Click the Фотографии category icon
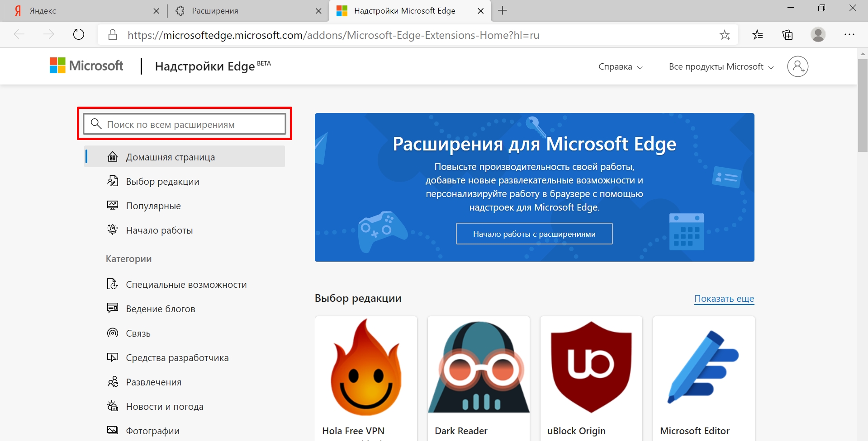The image size is (868, 441). coord(113,430)
